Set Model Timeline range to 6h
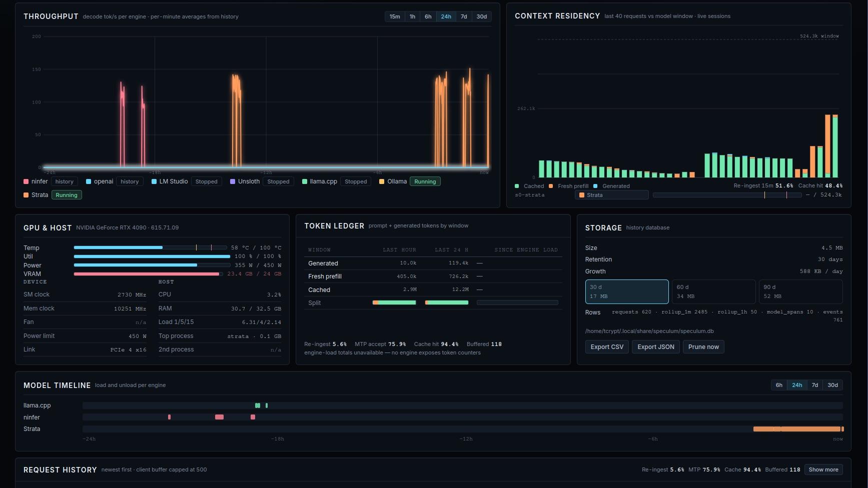868x488 pixels. (779, 385)
